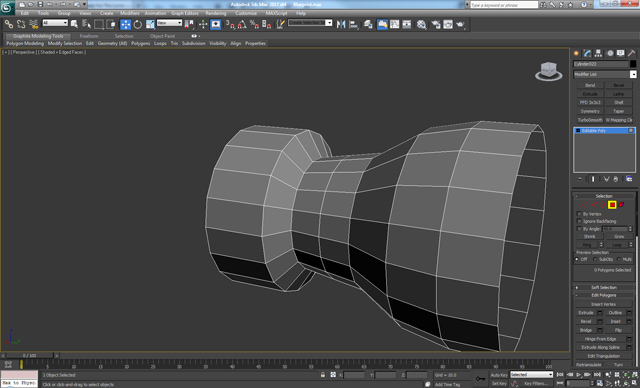Screen dimensions: 640x388
Task: Toggle the Angle Snap icon
Action: [242, 24]
